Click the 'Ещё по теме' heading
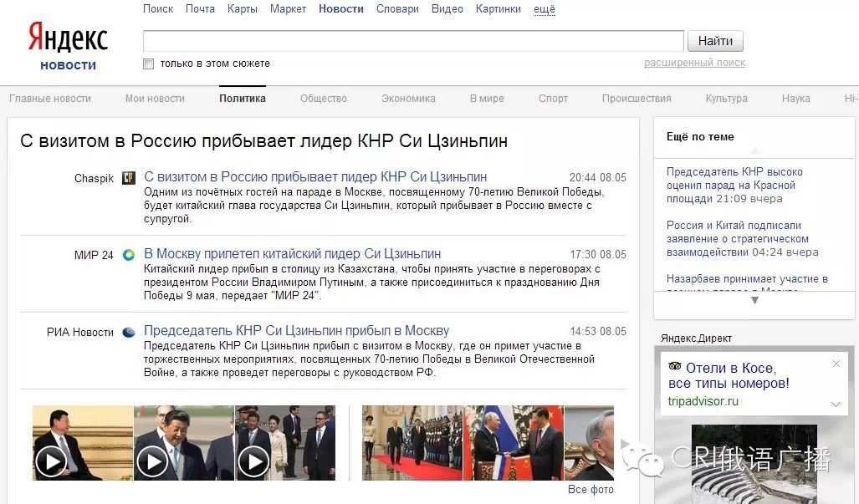 click(700, 137)
